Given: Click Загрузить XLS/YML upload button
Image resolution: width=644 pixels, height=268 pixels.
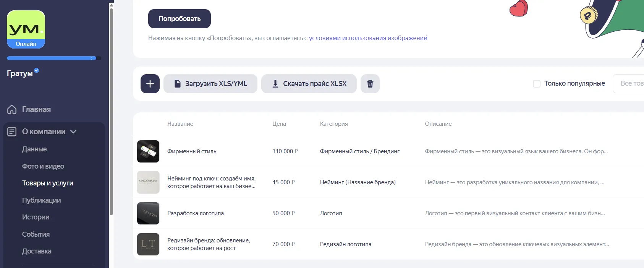Looking at the screenshot, I should (x=210, y=84).
